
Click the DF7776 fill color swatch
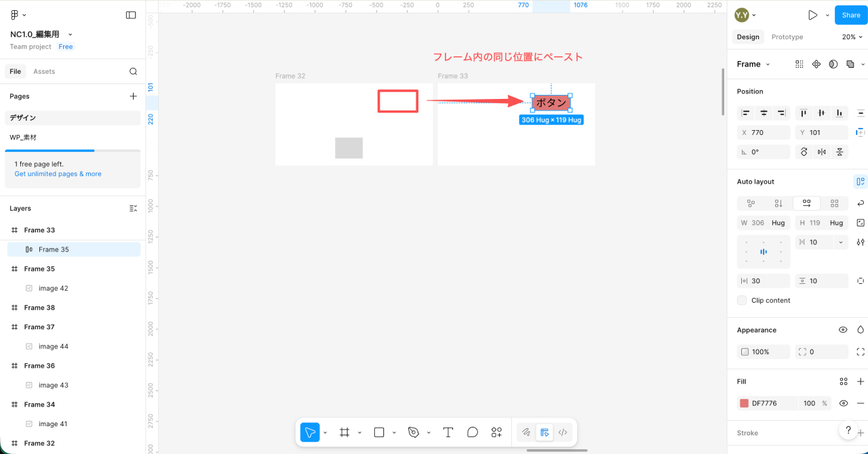click(x=744, y=403)
